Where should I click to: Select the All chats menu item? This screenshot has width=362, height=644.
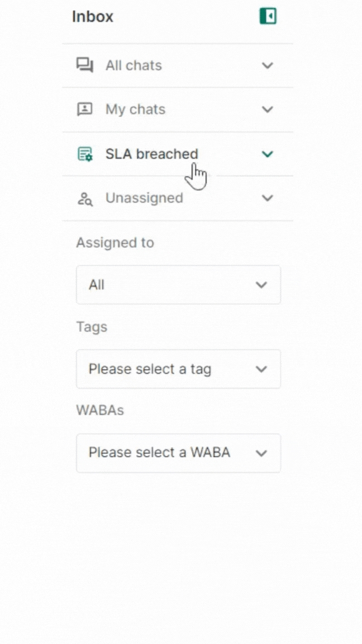(x=134, y=65)
